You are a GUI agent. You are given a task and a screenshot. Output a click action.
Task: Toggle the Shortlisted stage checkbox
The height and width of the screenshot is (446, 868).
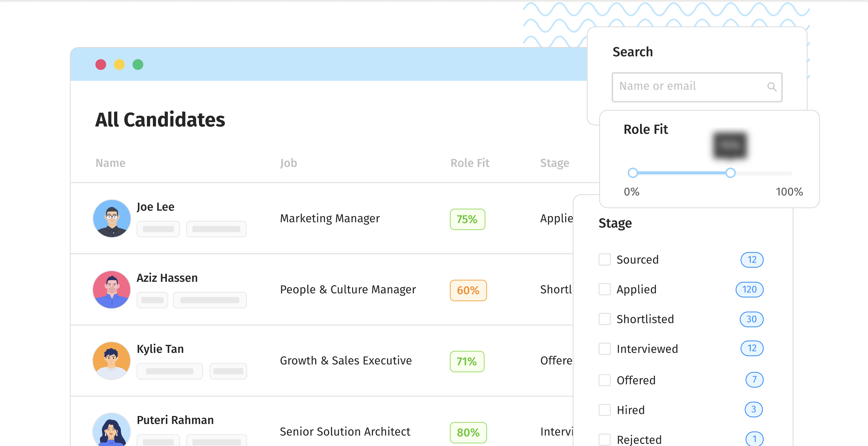(604, 319)
